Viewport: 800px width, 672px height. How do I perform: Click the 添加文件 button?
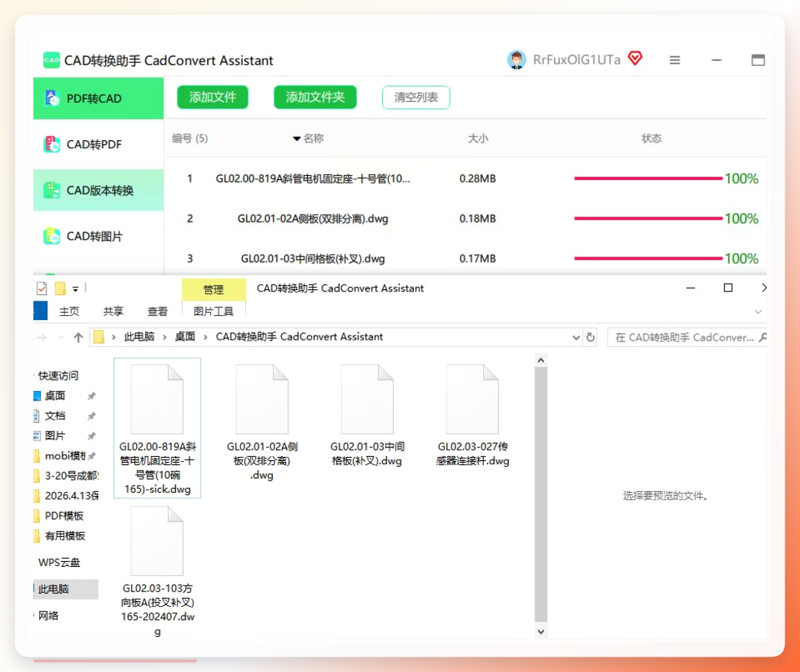pos(213,97)
